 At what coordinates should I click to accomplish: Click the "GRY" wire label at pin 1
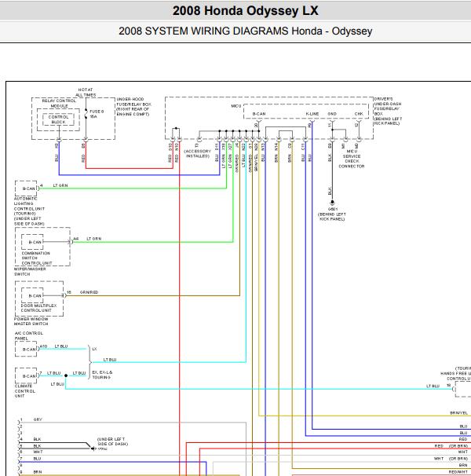(x=38, y=419)
